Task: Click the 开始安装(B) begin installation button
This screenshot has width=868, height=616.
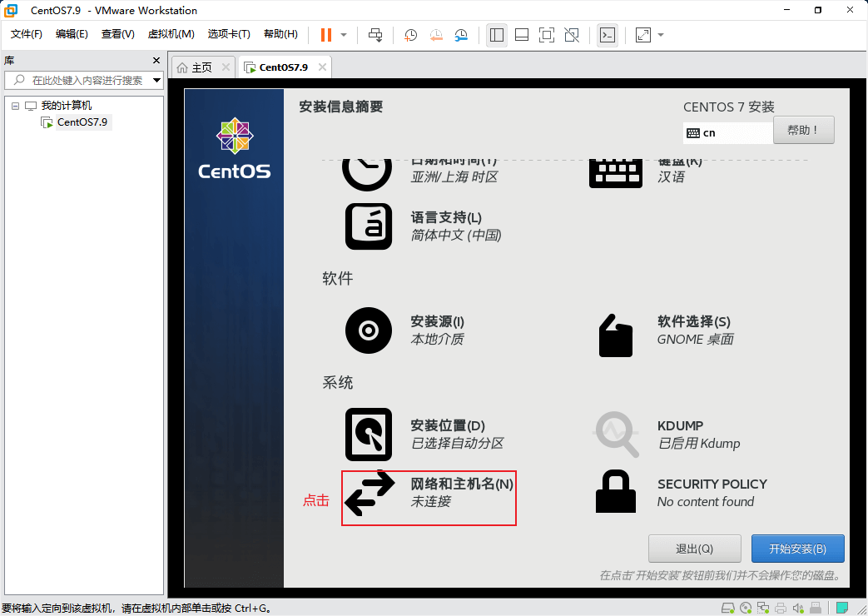Action: pos(798,549)
